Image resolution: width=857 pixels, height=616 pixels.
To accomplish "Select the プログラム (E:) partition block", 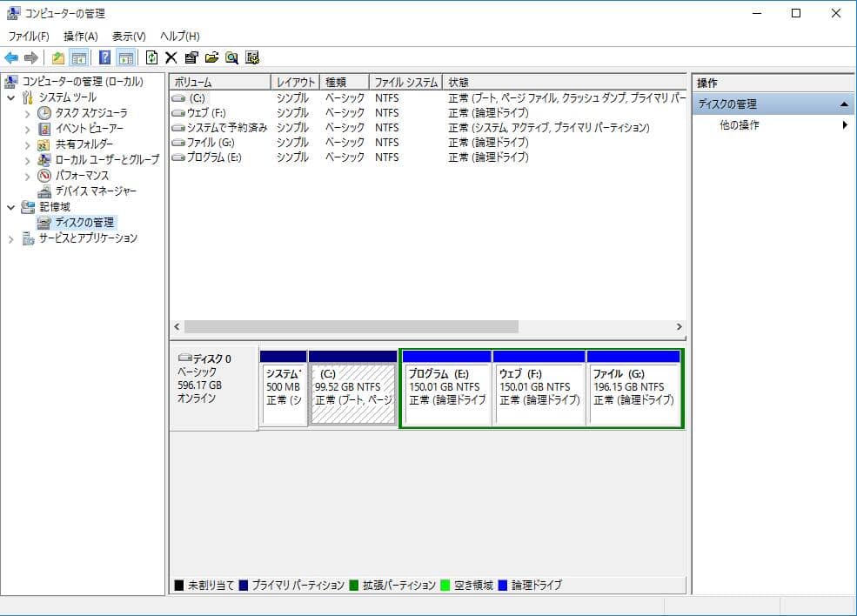I will pos(447,387).
